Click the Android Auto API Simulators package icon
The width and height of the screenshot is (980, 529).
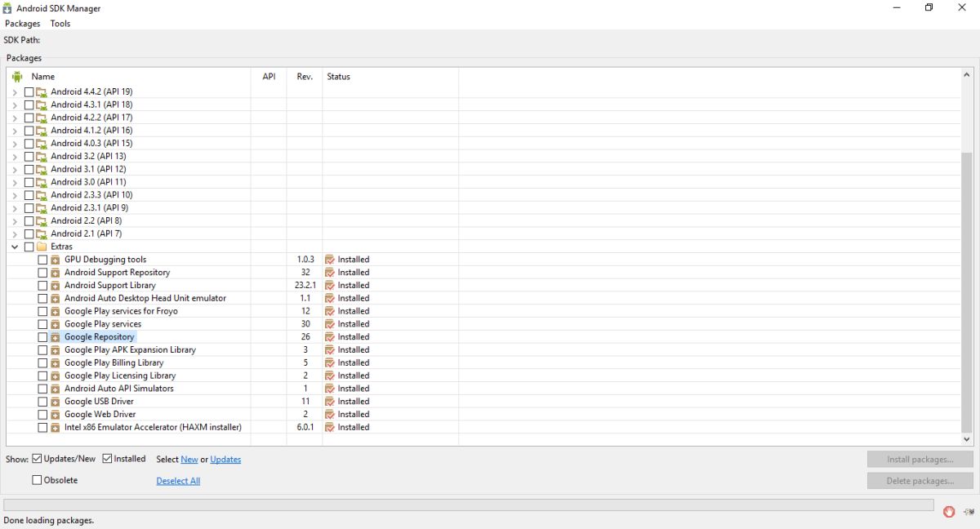(x=56, y=389)
